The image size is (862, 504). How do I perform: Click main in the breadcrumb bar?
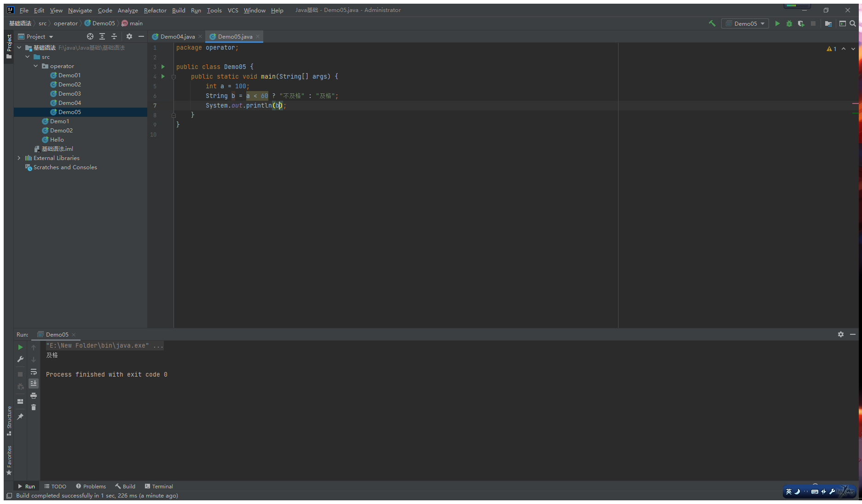[136, 23]
